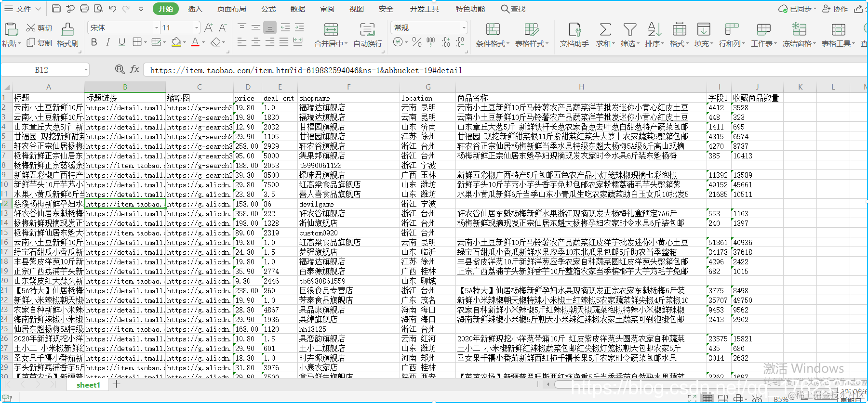Open font size dropdown 11
The image size is (868, 403).
point(196,28)
